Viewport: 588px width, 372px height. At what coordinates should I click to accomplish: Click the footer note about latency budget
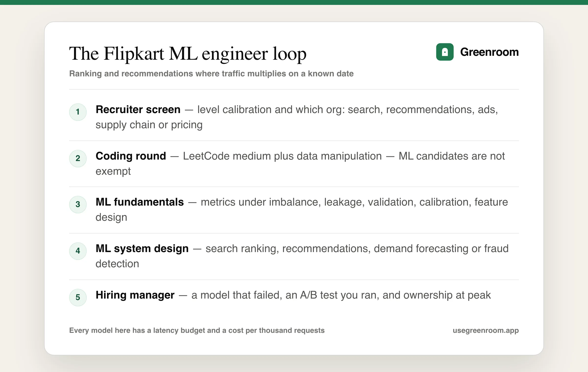pyautogui.click(x=197, y=330)
